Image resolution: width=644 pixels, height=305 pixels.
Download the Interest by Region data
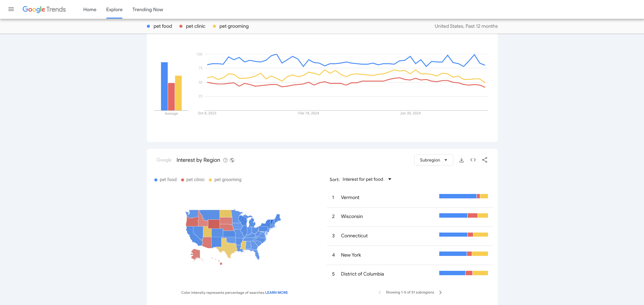461,160
